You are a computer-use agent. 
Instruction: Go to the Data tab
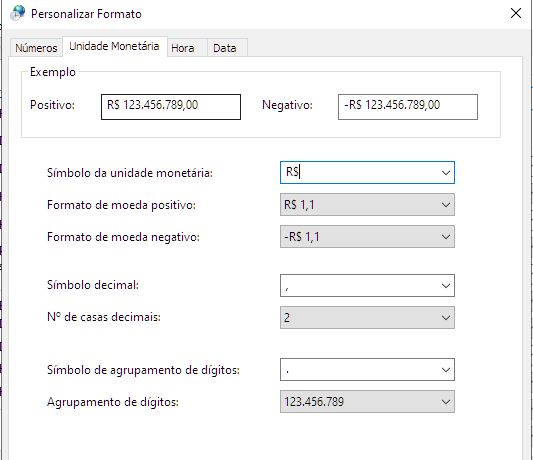225,48
